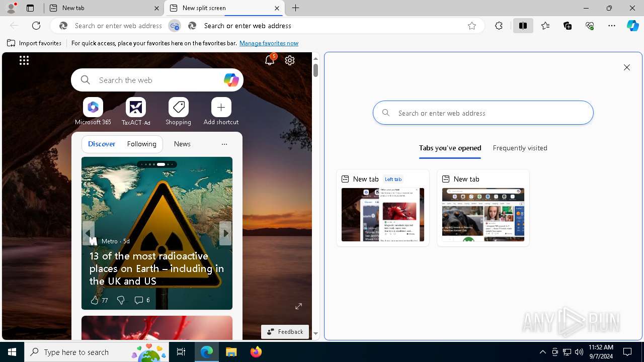
Task: Switch to the Following tab
Action: (x=142, y=144)
